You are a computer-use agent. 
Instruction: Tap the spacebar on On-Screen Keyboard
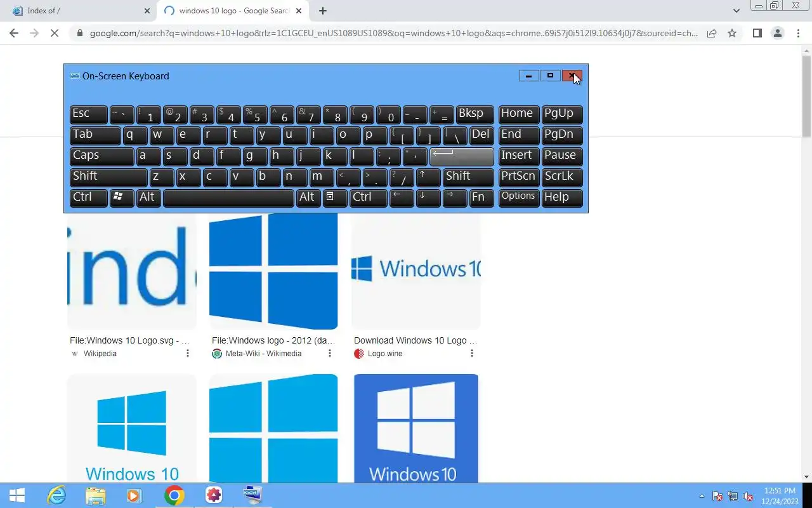228,197
